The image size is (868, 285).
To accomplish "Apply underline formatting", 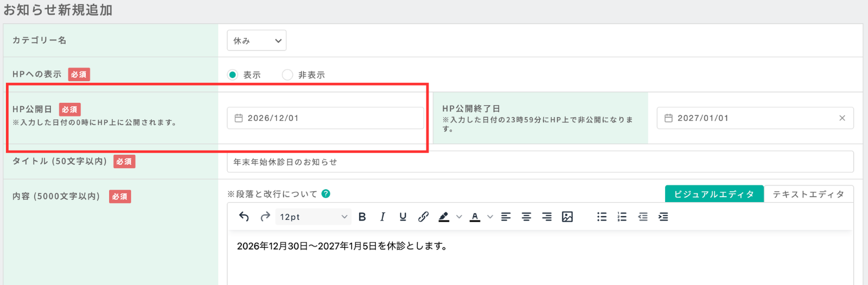I will [403, 217].
